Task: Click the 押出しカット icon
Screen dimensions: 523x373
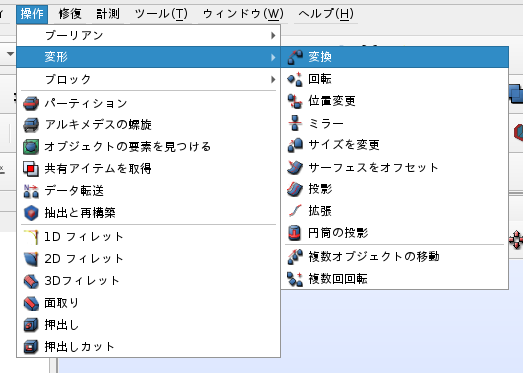Action: (31, 347)
